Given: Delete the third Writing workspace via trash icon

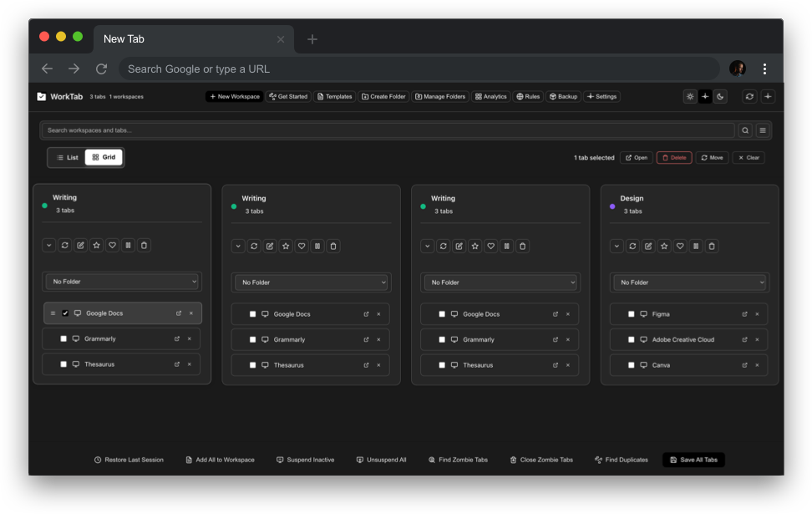Looking at the screenshot, I should 522,245.
